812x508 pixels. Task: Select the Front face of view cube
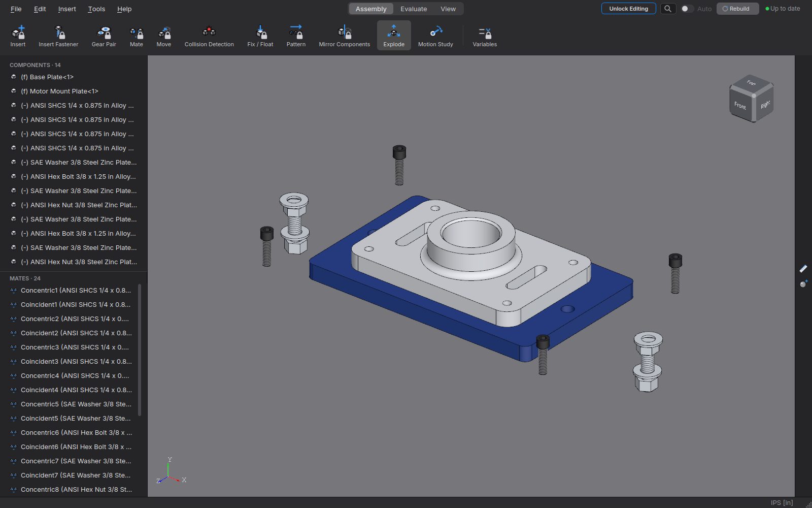pyautogui.click(x=740, y=106)
